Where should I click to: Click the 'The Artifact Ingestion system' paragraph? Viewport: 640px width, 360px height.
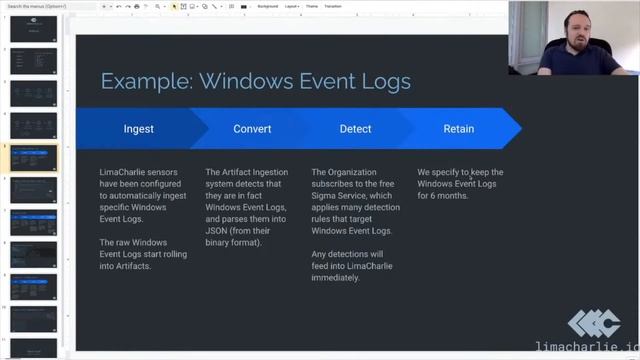[247, 207]
